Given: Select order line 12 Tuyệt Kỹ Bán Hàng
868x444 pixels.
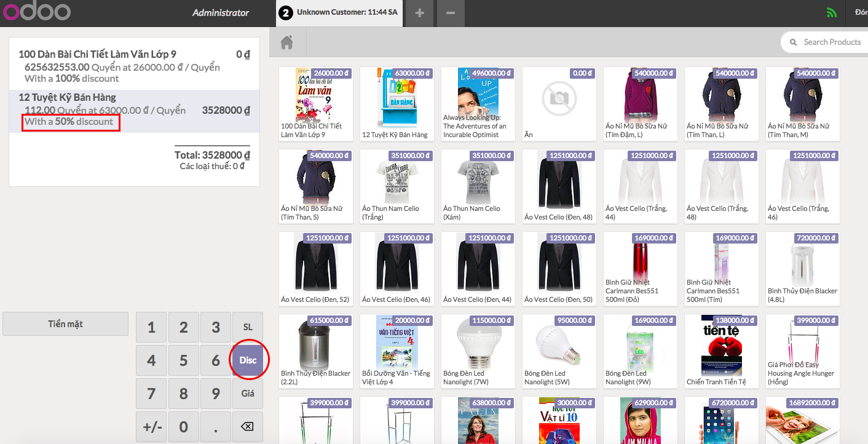Looking at the screenshot, I should pyautogui.click(x=134, y=111).
